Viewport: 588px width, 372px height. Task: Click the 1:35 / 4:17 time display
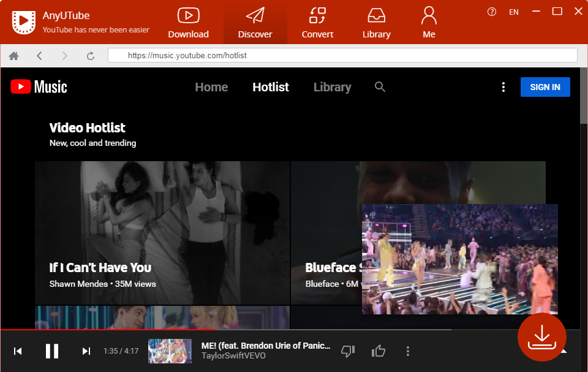(x=121, y=351)
